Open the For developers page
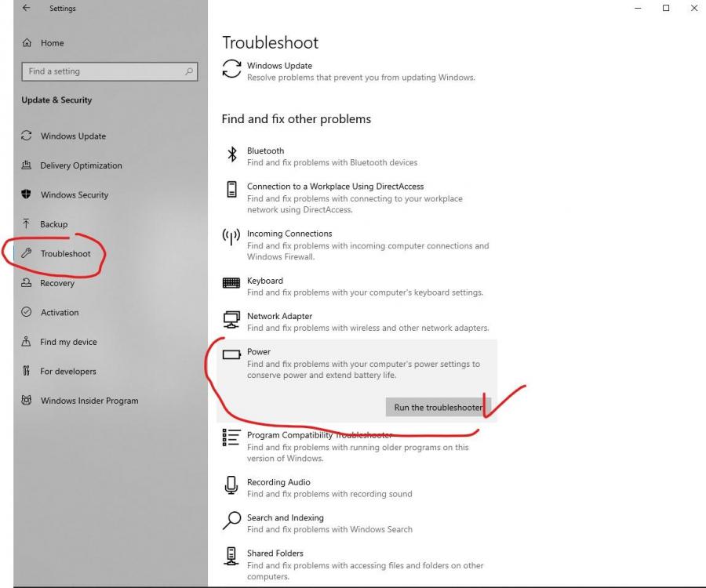 pyautogui.click(x=68, y=371)
